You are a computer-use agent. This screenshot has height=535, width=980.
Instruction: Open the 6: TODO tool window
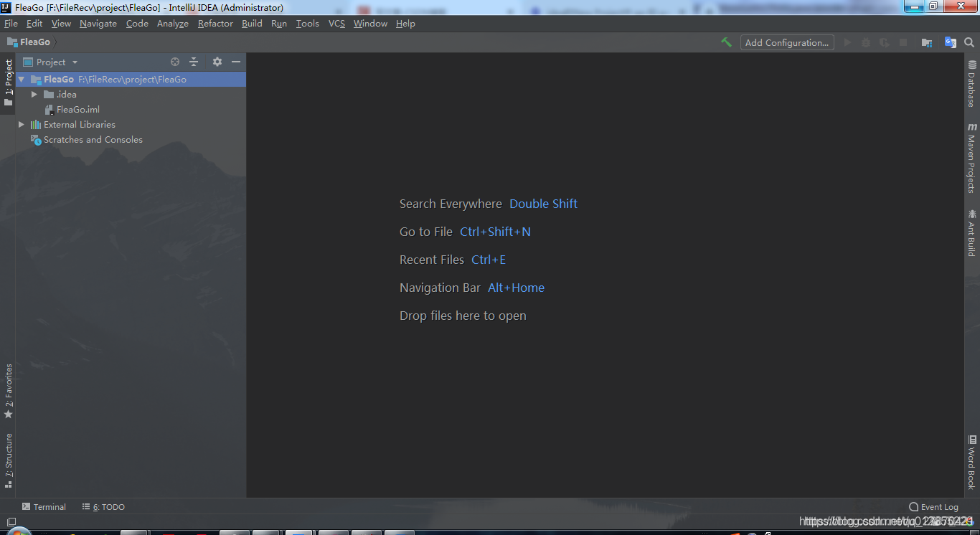point(103,507)
